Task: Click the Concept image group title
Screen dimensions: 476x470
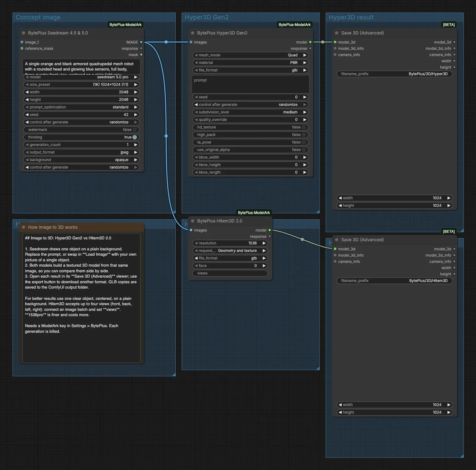Action: 38,17
